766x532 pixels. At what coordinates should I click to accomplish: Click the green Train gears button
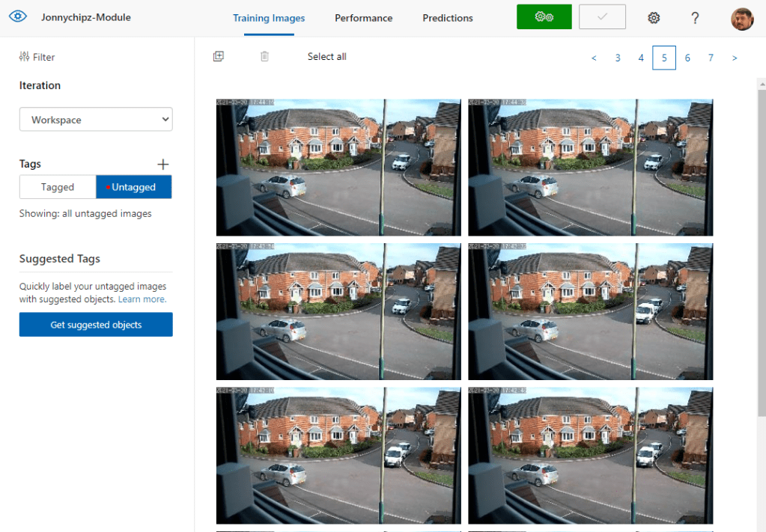pos(544,17)
